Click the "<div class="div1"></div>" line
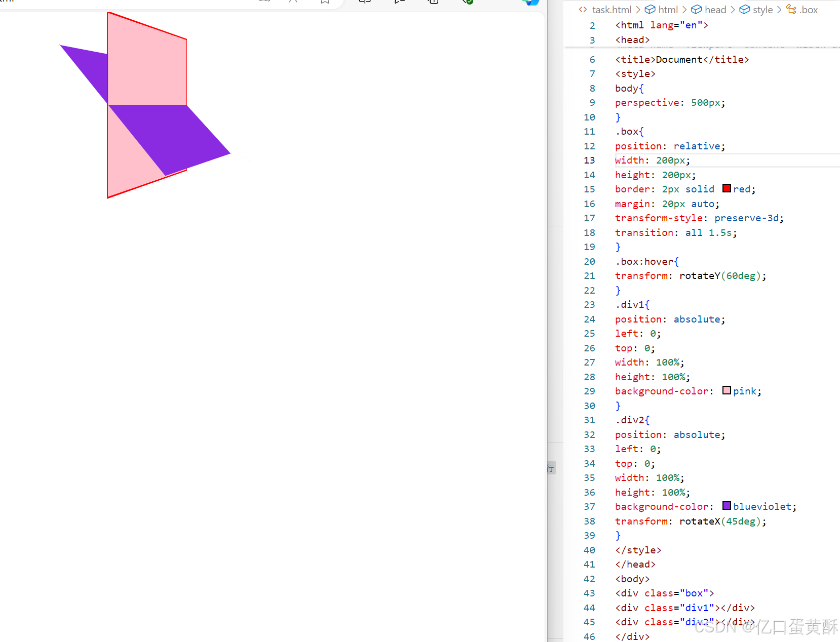The image size is (840, 642). (x=685, y=608)
